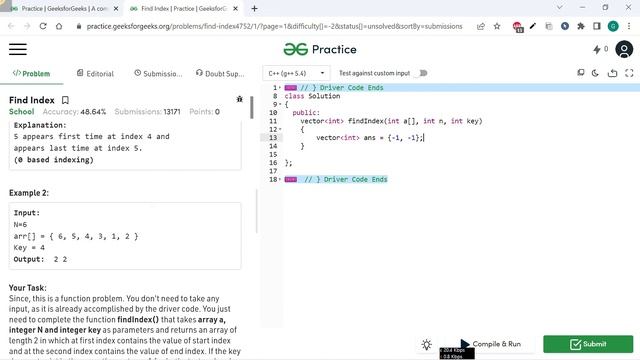This screenshot has height=360, width=640.
Task: Click the pen extension icon
Action: tap(533, 26)
